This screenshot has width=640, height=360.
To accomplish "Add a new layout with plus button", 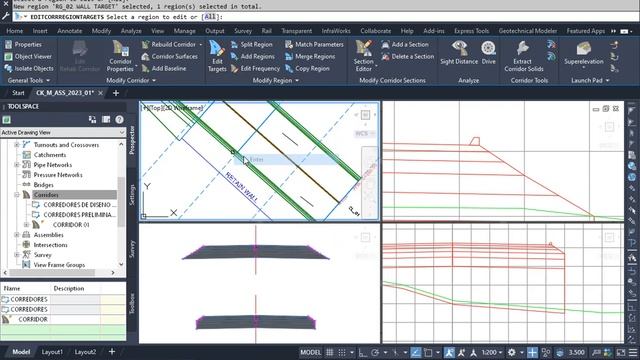I will click(x=112, y=352).
